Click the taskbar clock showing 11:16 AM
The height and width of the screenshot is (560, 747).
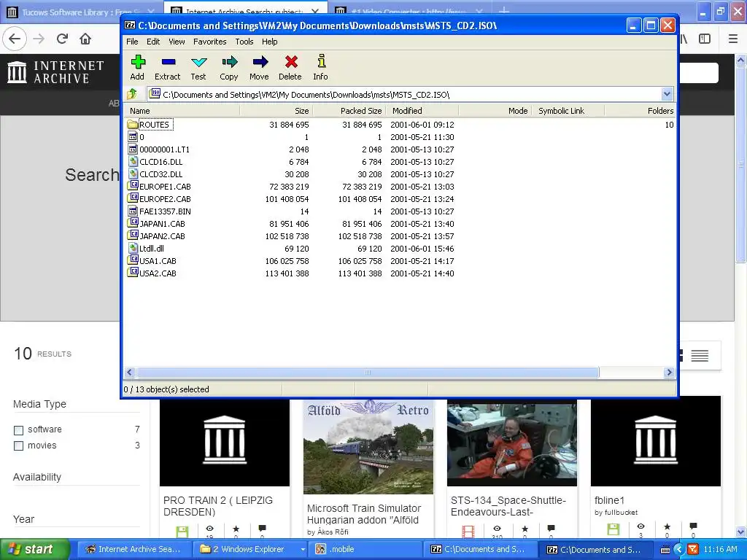720,550
